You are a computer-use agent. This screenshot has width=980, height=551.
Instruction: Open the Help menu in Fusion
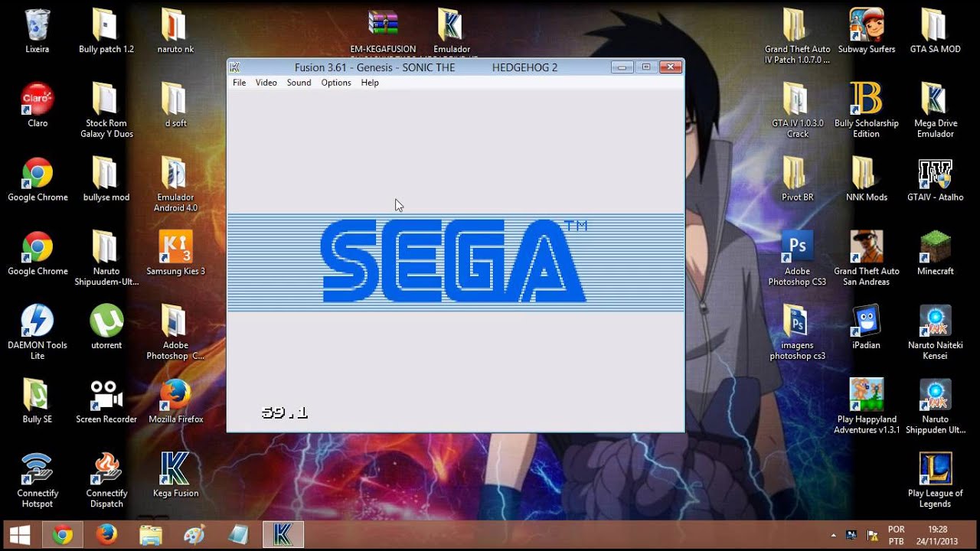coord(370,83)
